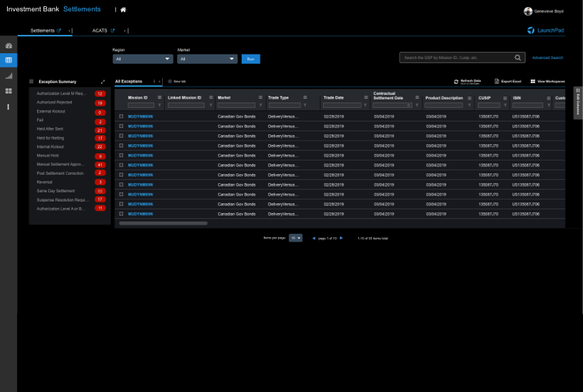The image size is (583, 392).
Task: Open the items per page dropdown
Action: 296,238
